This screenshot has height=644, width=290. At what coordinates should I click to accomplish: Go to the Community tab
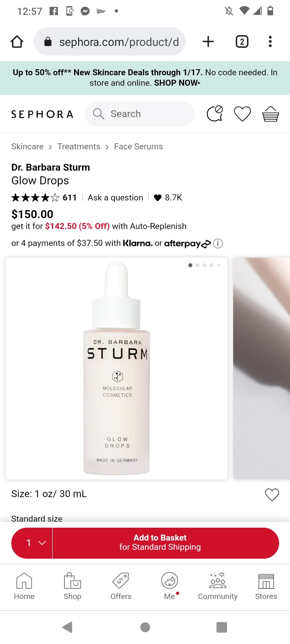(x=218, y=586)
